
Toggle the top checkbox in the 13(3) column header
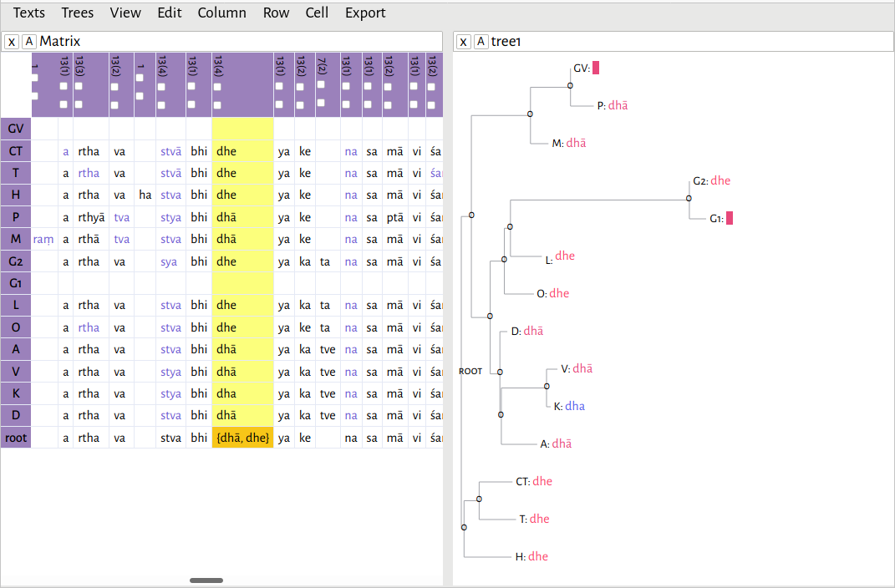click(x=79, y=87)
